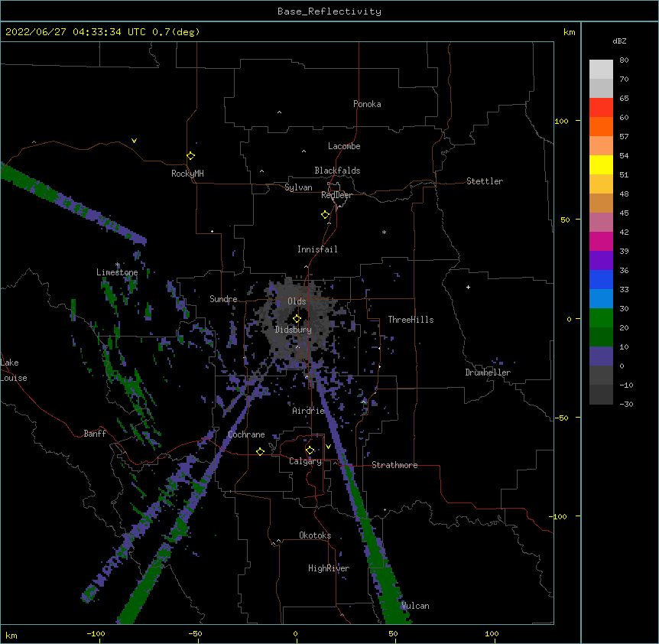The width and height of the screenshot is (659, 644).
Task: Click the RedDeer city label
Action: pyautogui.click(x=336, y=195)
